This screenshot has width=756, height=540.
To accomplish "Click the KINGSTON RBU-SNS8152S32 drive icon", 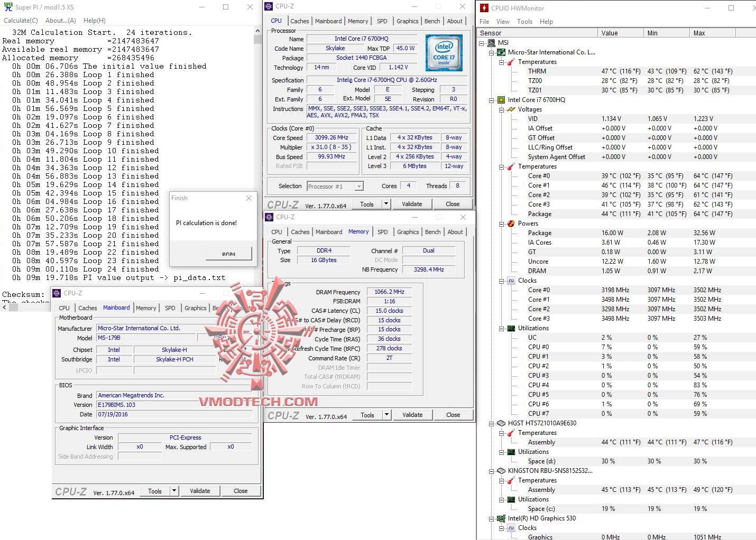I will [501, 471].
